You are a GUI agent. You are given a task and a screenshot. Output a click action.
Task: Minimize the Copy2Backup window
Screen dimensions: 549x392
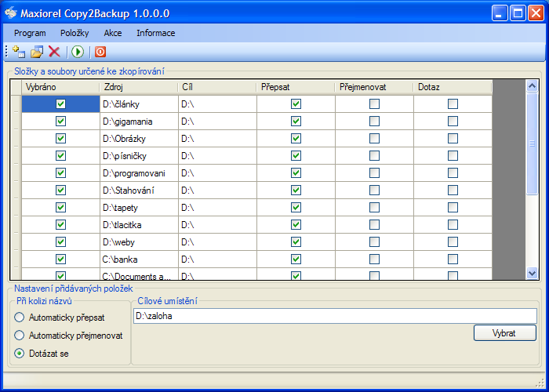point(500,13)
